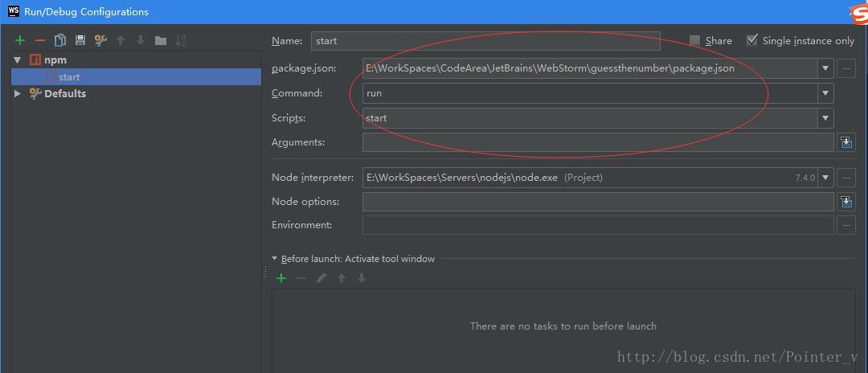Edit before launch task with pencil icon
Viewport: 868px width, 373px height.
coord(321,278)
